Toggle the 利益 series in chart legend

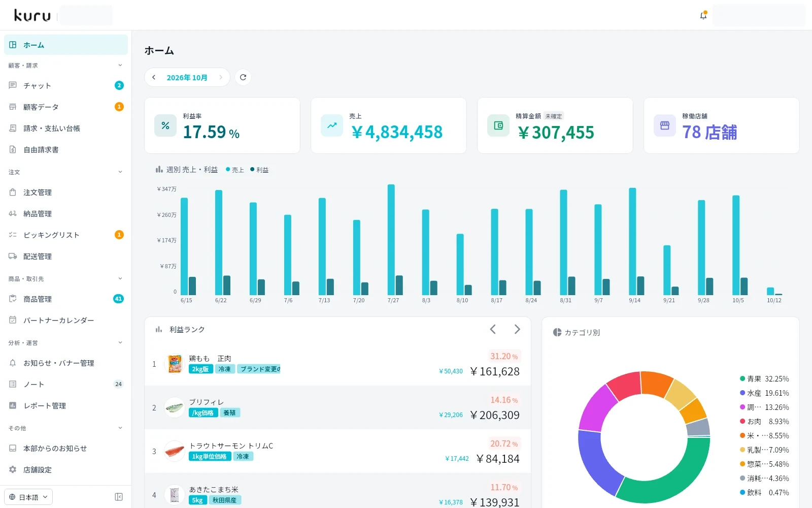point(259,170)
